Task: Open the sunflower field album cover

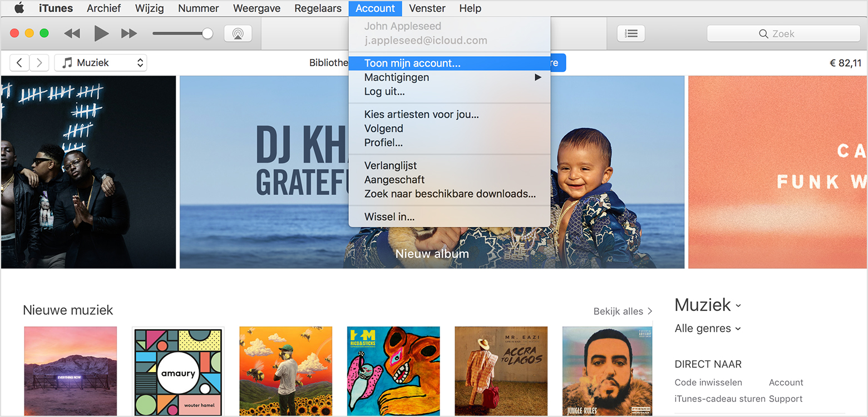Action: click(x=286, y=371)
